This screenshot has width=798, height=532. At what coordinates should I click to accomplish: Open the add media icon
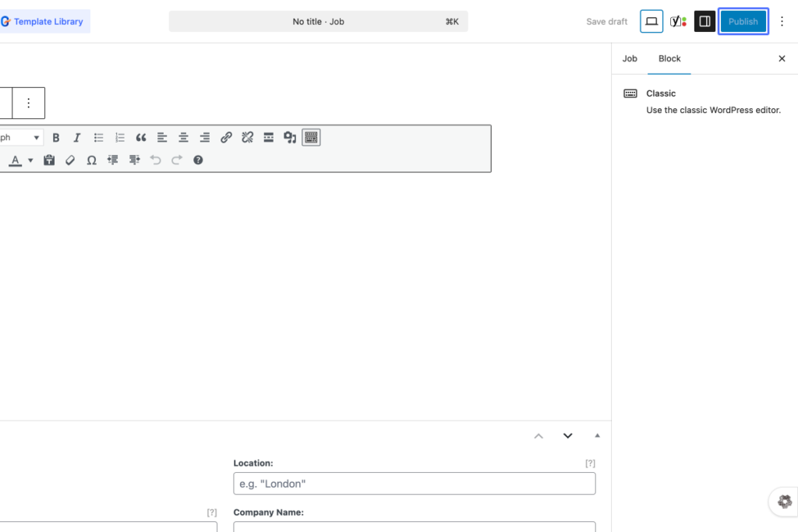pyautogui.click(x=290, y=137)
